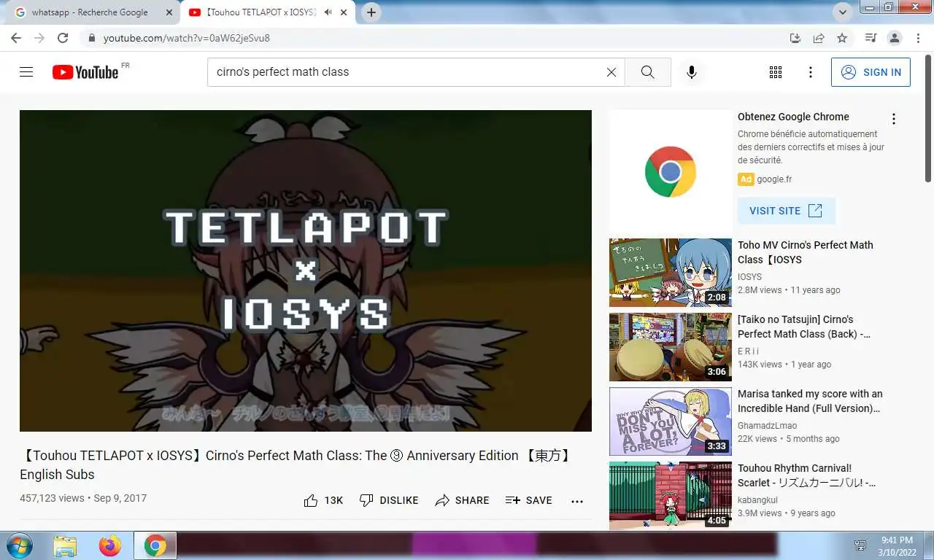
Task: Open the Chrome profile avatar
Action: tap(894, 38)
